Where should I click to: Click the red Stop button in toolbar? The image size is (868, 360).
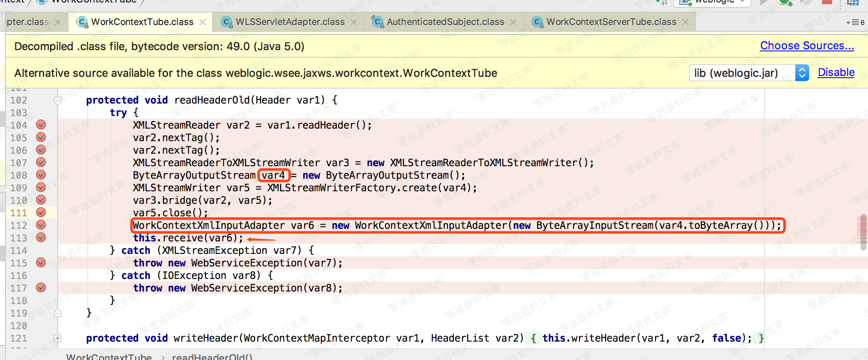click(x=827, y=2)
